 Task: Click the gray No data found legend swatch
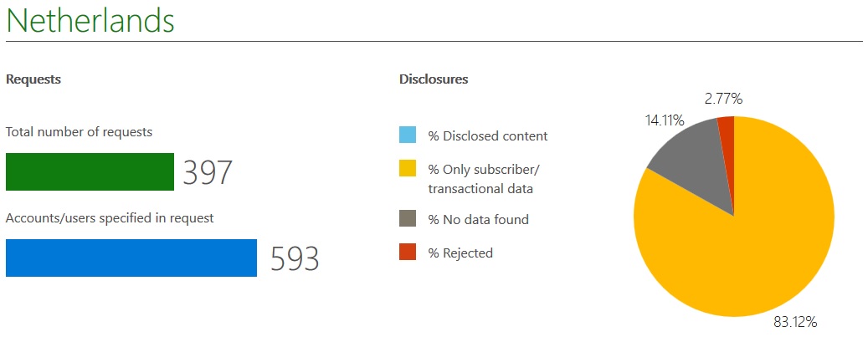408,219
